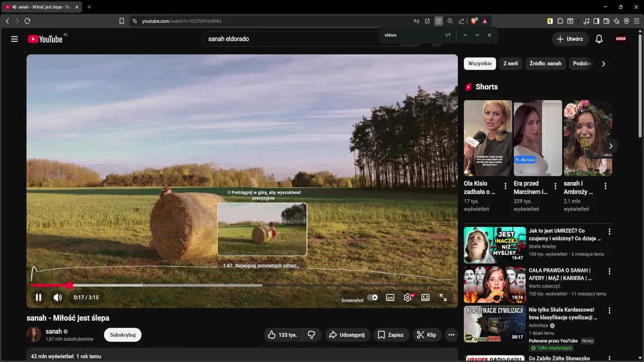Viewport: 644px width, 362px height.
Task: Go to next find-in-page match
Action: click(477, 35)
